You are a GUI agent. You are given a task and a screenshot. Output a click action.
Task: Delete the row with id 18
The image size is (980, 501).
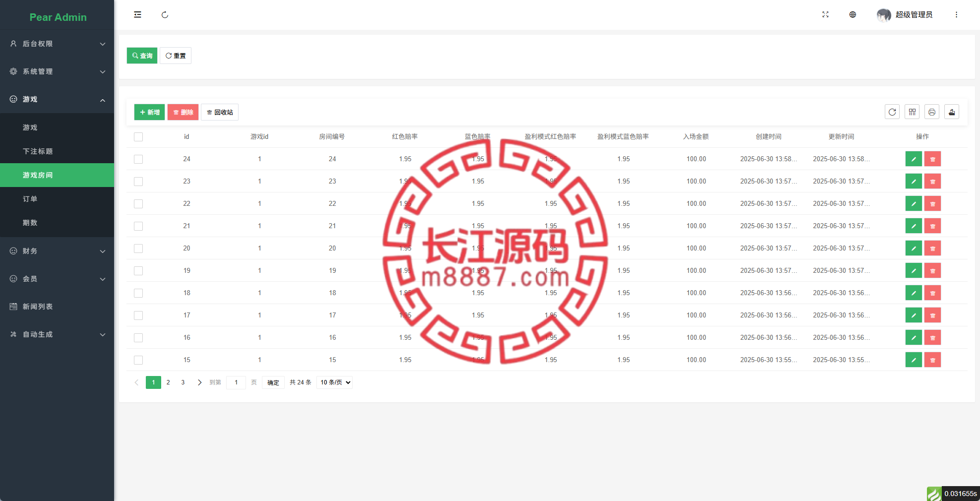(x=932, y=293)
